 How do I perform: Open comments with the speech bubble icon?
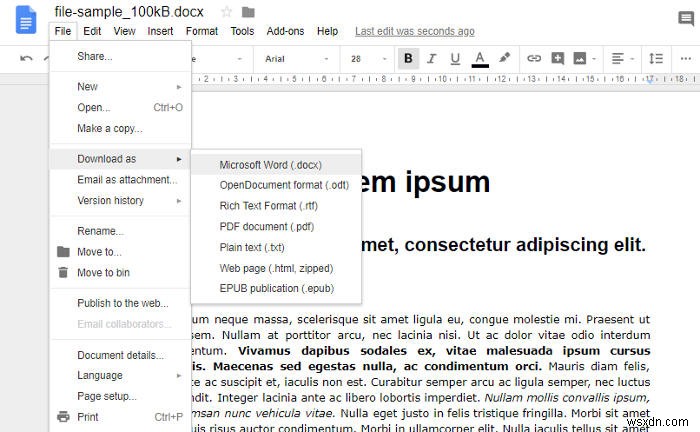click(686, 19)
